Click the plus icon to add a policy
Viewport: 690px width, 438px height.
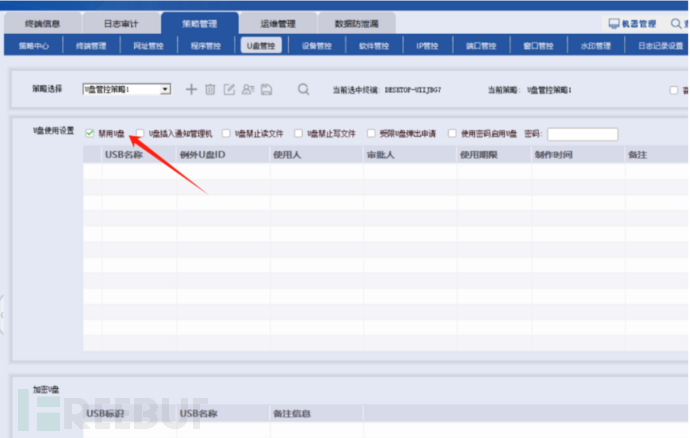coord(191,89)
